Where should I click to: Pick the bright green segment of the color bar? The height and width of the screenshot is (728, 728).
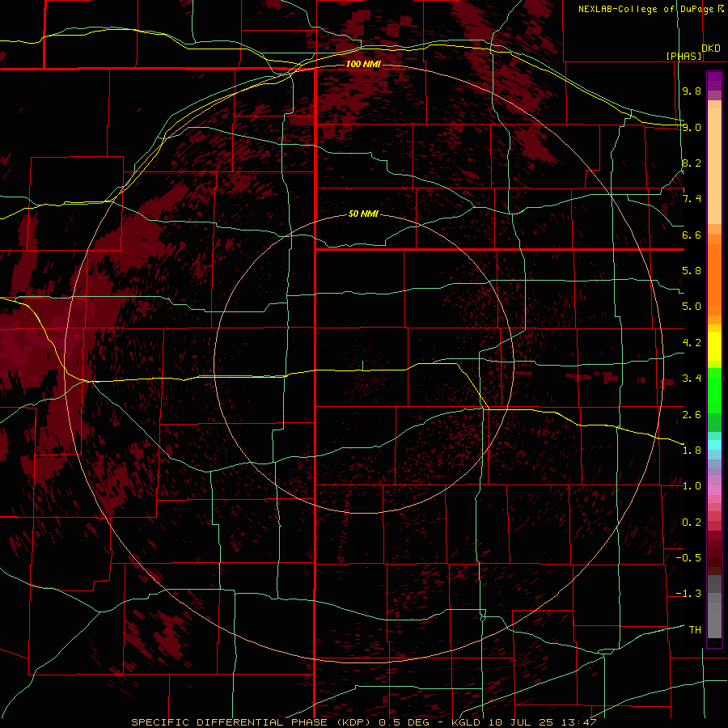click(x=714, y=391)
